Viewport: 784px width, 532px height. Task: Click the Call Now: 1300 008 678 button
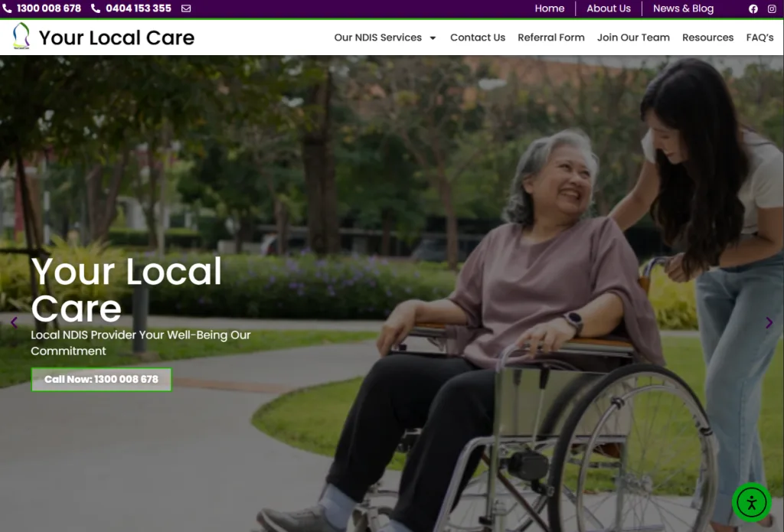[102, 380]
